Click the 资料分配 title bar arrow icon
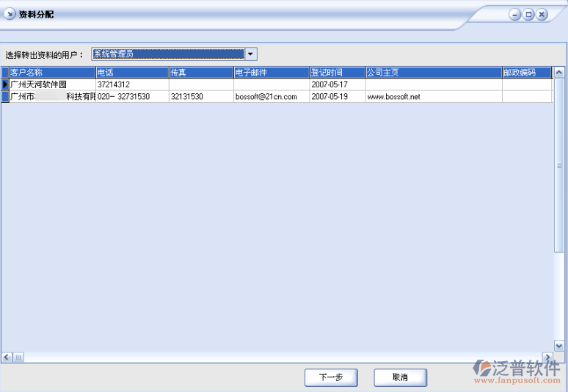The width and height of the screenshot is (568, 392). click(x=10, y=14)
